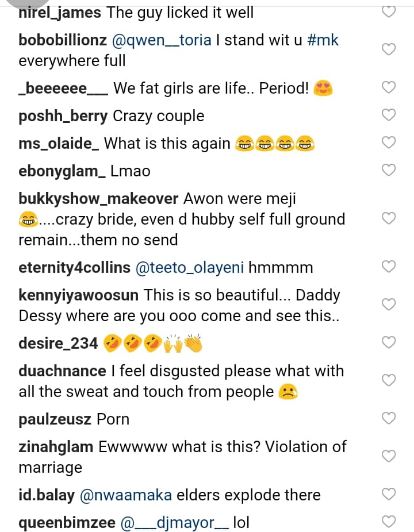Heart poshh_berry's Crazy couple comment
The image size is (414, 532).
389,115
